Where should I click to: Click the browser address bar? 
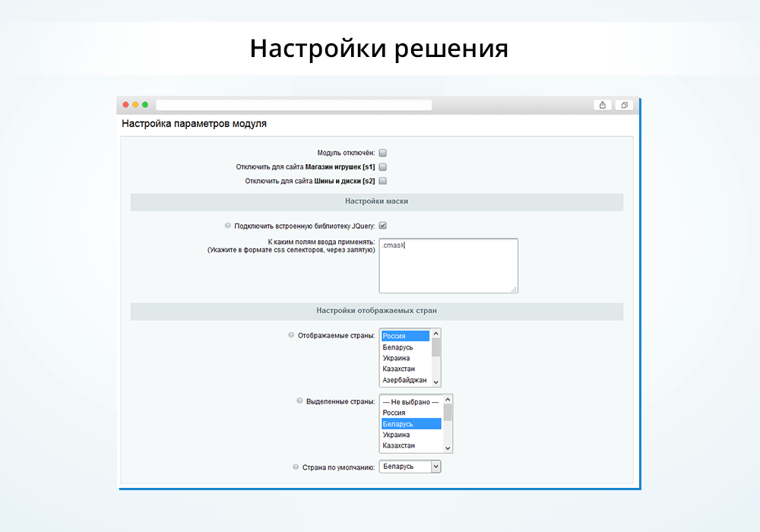coord(293,105)
